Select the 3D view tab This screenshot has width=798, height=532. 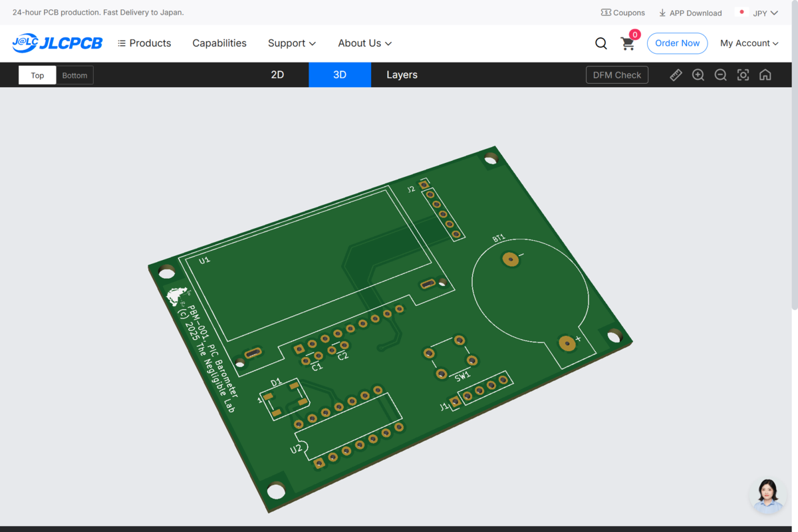point(340,74)
